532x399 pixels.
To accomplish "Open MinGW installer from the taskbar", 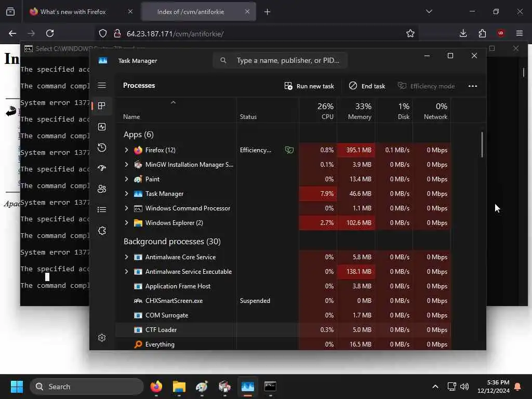I will (x=224, y=387).
